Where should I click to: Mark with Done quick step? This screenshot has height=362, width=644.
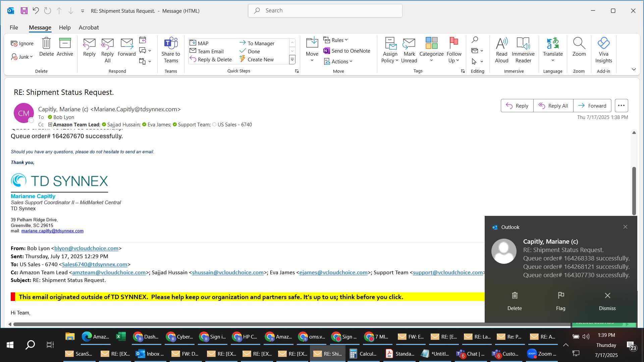(250, 51)
